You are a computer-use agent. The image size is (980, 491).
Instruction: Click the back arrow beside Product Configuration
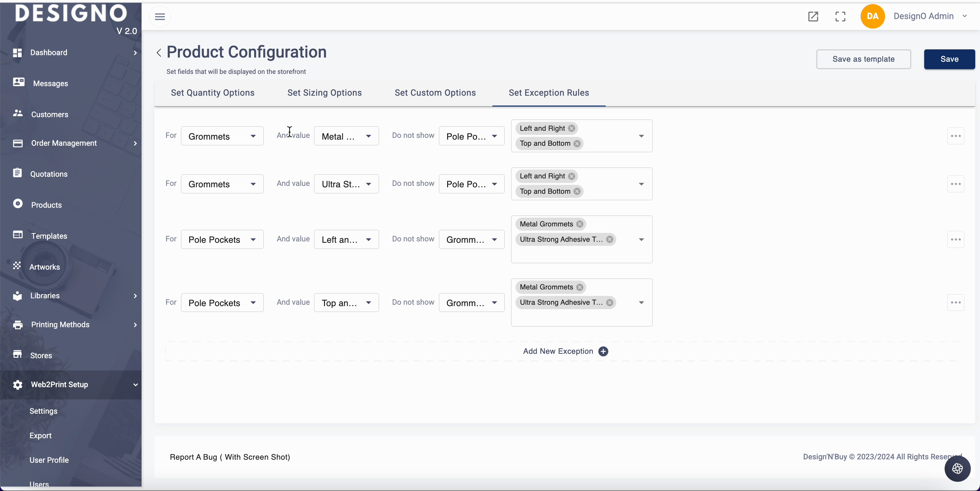159,52
